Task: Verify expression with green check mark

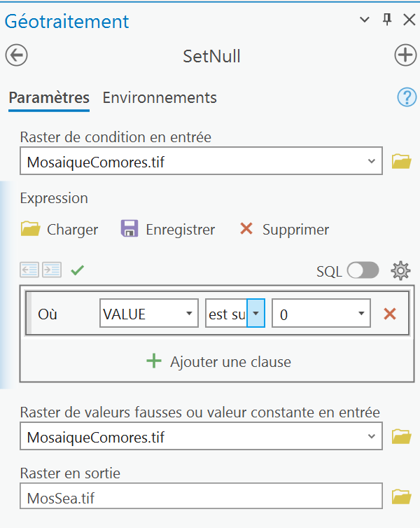Action: [77, 270]
